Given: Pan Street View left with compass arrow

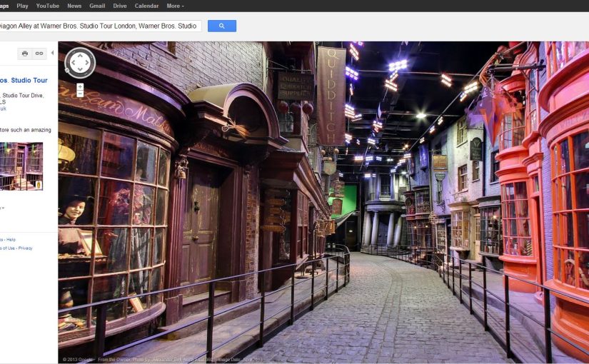Looking at the screenshot, I should click(73, 63).
